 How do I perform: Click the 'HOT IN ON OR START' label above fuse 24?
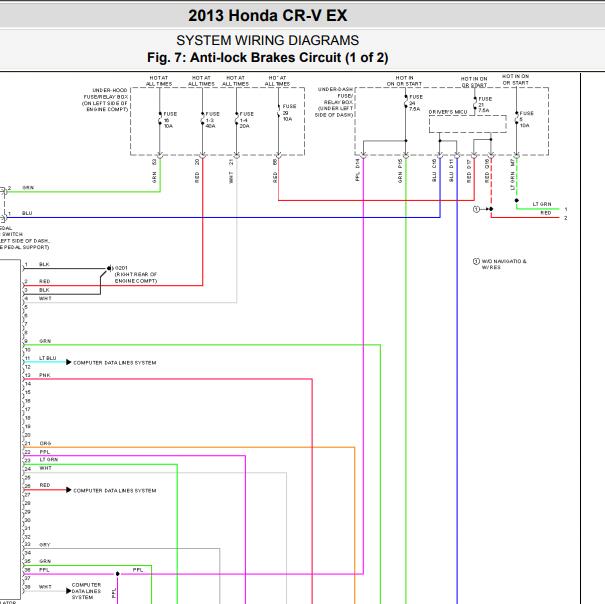click(x=404, y=81)
